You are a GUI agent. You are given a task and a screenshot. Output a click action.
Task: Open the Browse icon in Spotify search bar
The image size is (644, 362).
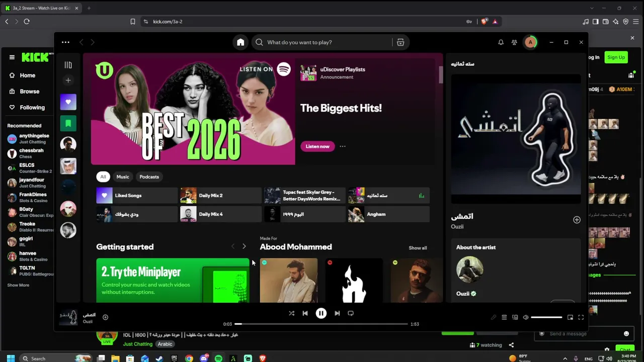(x=400, y=42)
